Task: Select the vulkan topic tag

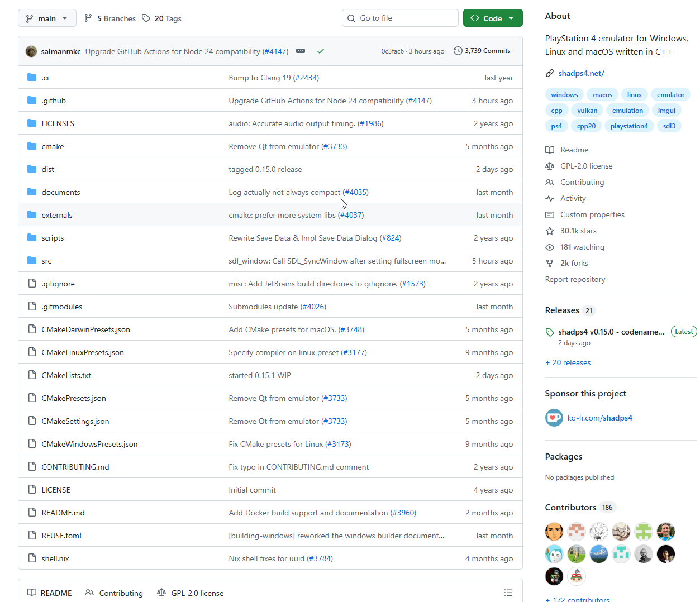Action: click(587, 111)
